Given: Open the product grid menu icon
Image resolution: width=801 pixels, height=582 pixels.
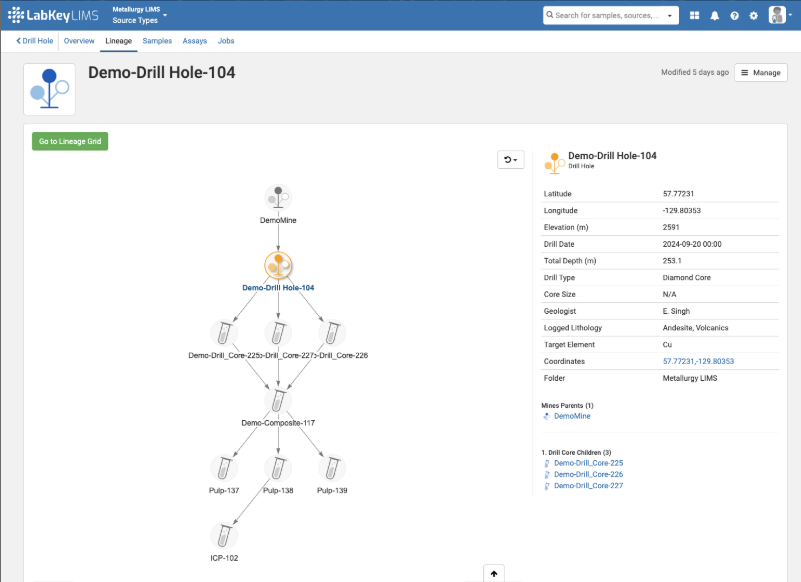Looking at the screenshot, I should click(694, 16).
